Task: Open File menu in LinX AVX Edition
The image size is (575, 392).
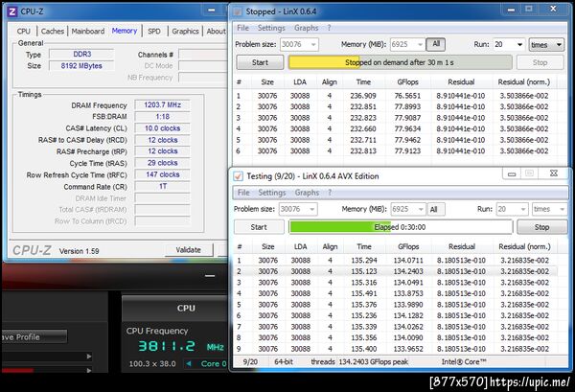Action: pos(243,193)
